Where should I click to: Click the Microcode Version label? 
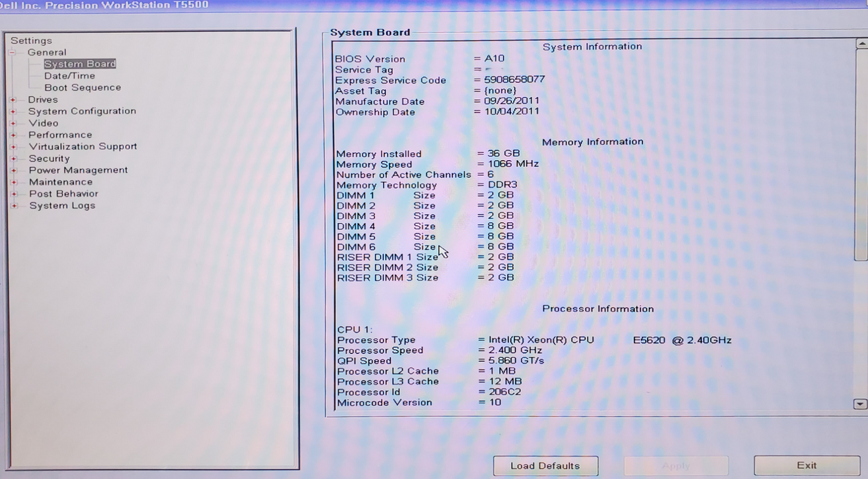click(384, 402)
